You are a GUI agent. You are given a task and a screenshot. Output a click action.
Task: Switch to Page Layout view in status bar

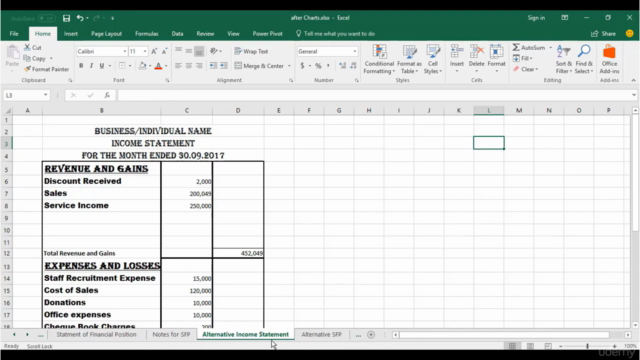530,346
